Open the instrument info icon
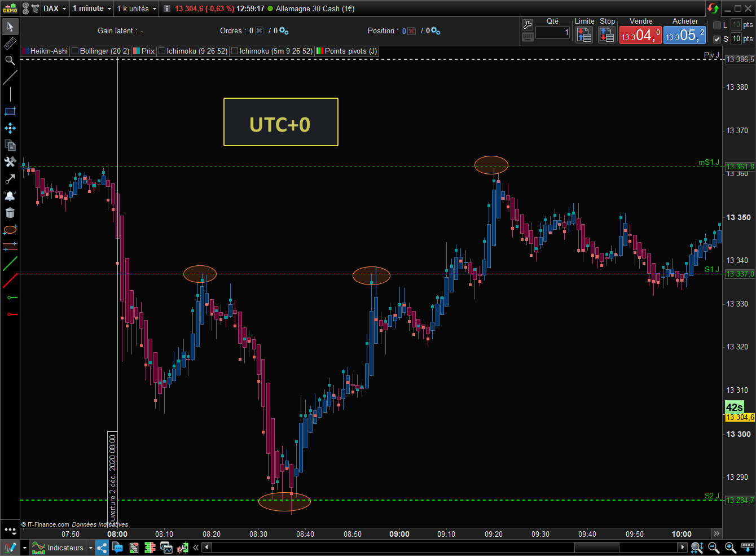The width and height of the screenshot is (756, 556). (x=167, y=8)
